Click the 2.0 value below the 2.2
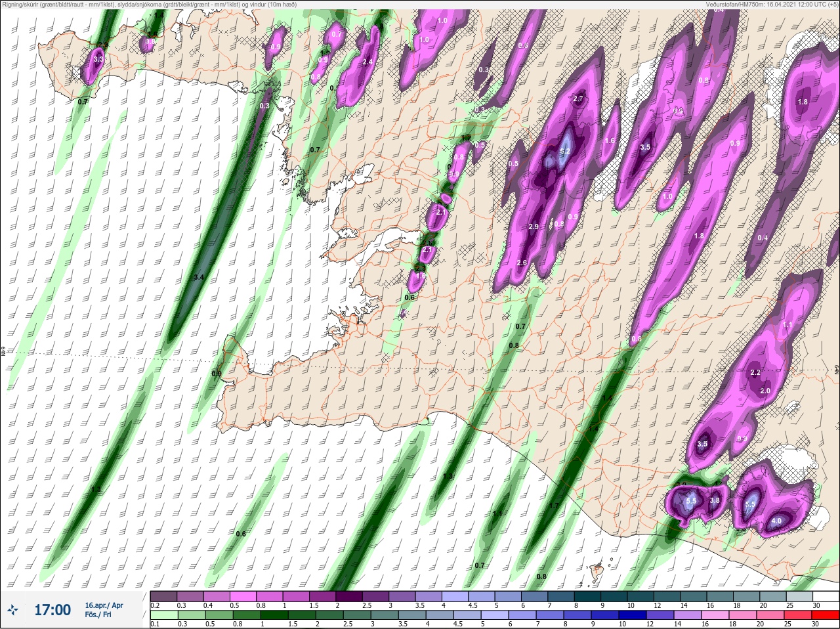Viewport: 840px width, 629px height. click(765, 391)
